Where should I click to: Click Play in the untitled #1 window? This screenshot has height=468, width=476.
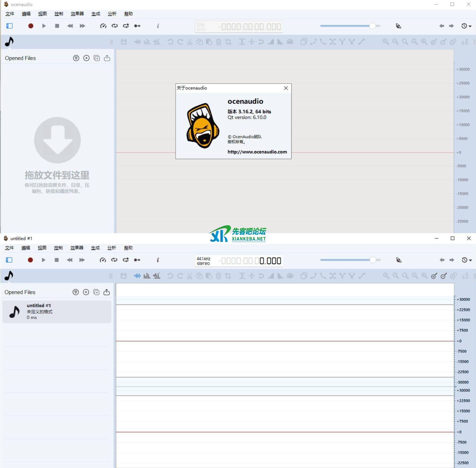(x=43, y=260)
